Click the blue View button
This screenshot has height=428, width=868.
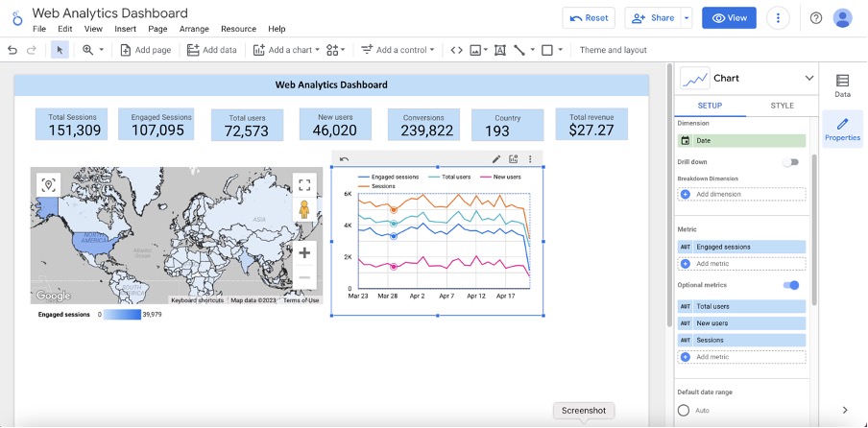click(729, 17)
